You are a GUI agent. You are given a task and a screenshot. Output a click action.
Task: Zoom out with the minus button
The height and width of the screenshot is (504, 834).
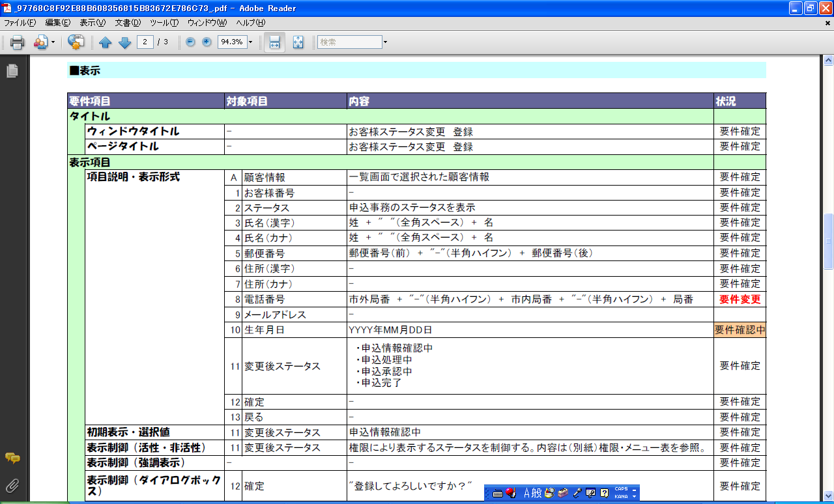tap(190, 42)
